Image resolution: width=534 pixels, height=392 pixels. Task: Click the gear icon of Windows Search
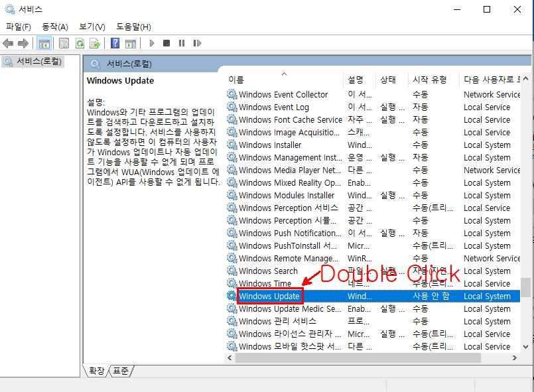click(x=232, y=271)
